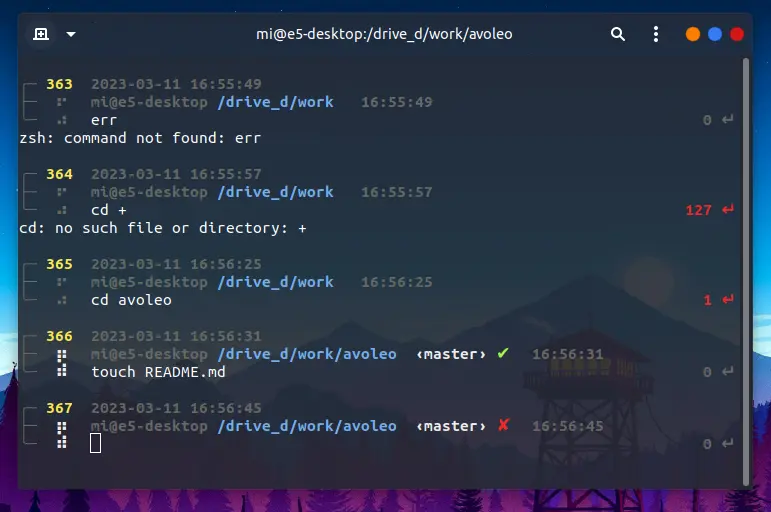
Task: Minimize with the orange window button
Action: (x=693, y=34)
